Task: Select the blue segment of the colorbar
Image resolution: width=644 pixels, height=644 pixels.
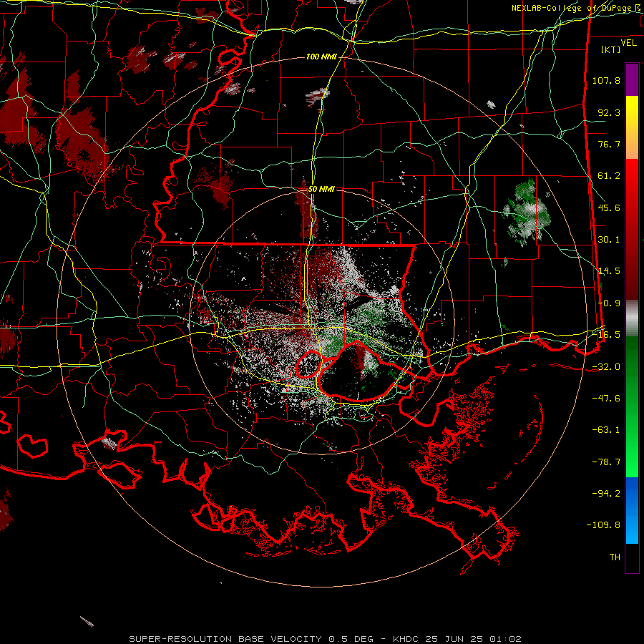Action: [x=632, y=510]
